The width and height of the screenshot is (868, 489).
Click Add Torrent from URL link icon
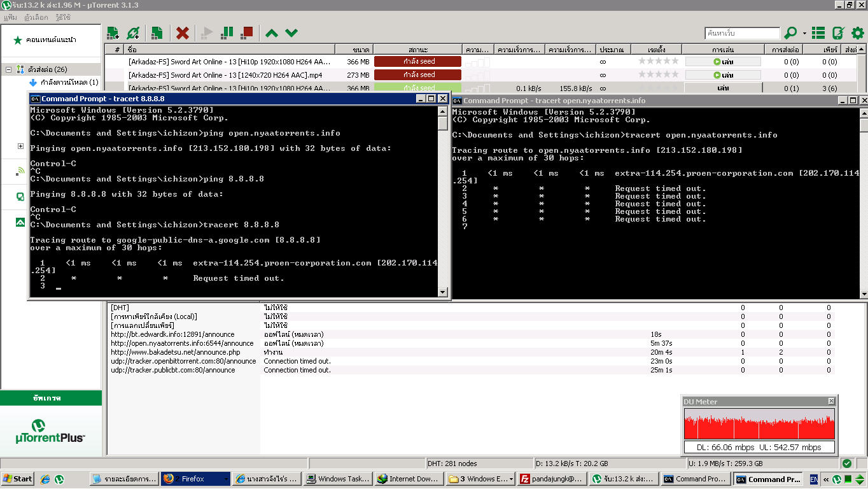tap(133, 32)
